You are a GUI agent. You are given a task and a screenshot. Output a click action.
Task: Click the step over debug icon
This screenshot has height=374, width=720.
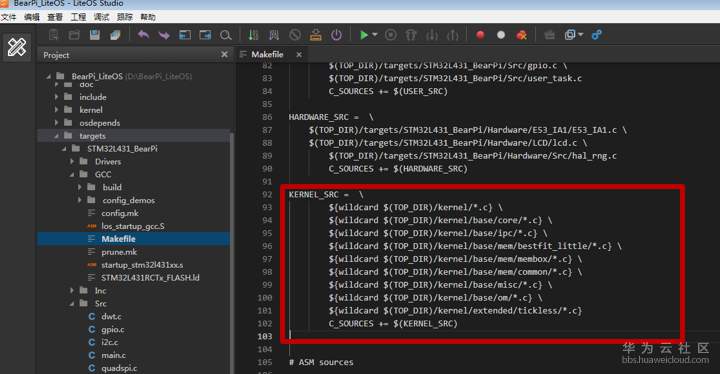tap(411, 35)
